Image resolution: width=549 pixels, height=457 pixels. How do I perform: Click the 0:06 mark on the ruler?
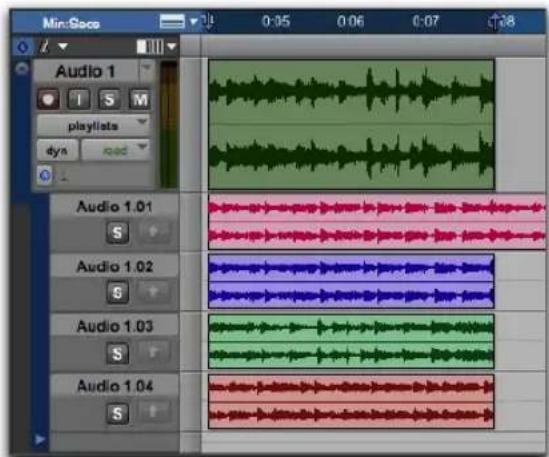350,21
